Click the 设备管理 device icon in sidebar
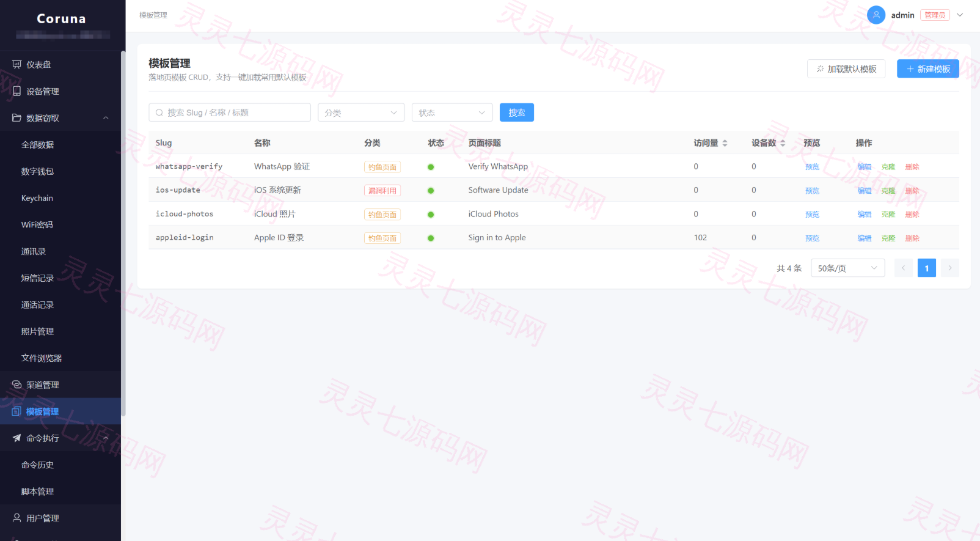Screen dimensions: 980x541 [17, 91]
